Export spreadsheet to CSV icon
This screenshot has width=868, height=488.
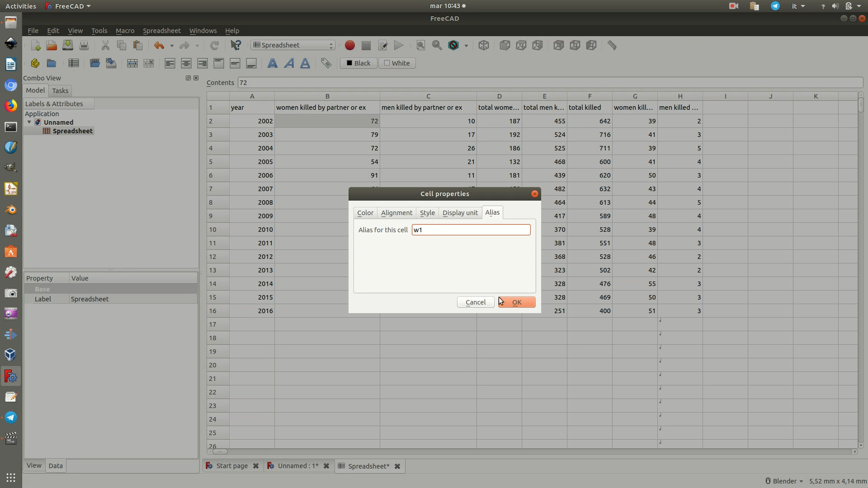[111, 63]
